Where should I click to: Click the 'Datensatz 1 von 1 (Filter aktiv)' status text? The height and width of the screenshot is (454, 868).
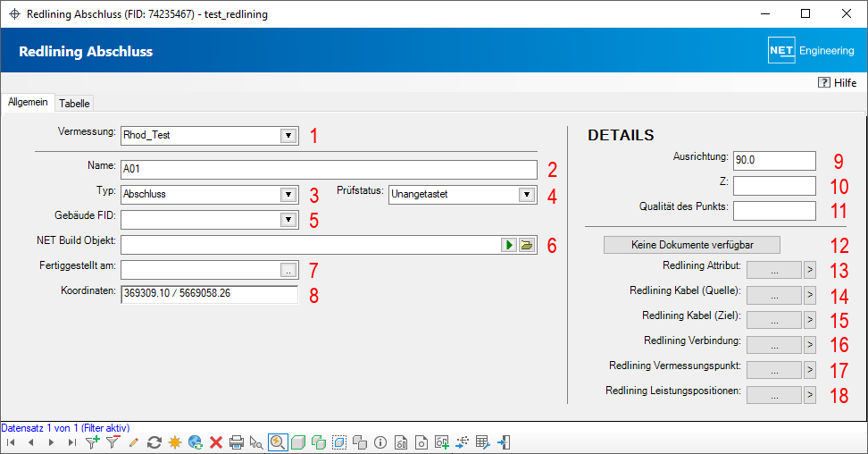65,428
